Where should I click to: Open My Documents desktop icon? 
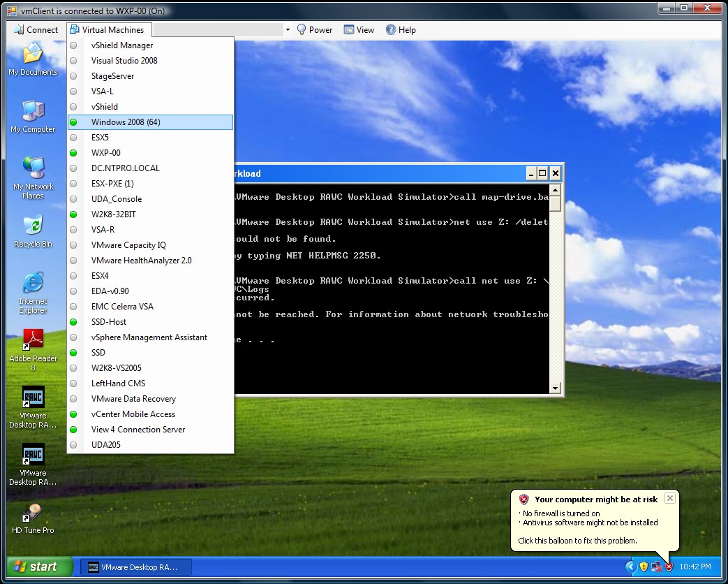tap(33, 59)
